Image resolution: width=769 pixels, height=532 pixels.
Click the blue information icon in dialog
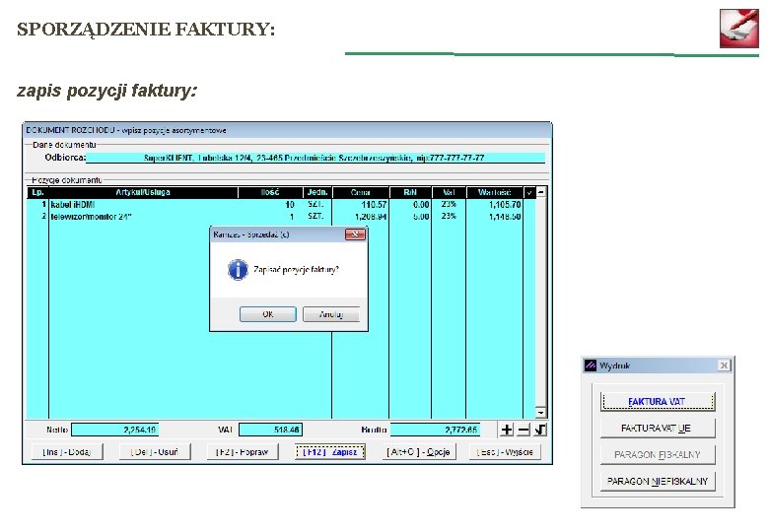point(238,270)
